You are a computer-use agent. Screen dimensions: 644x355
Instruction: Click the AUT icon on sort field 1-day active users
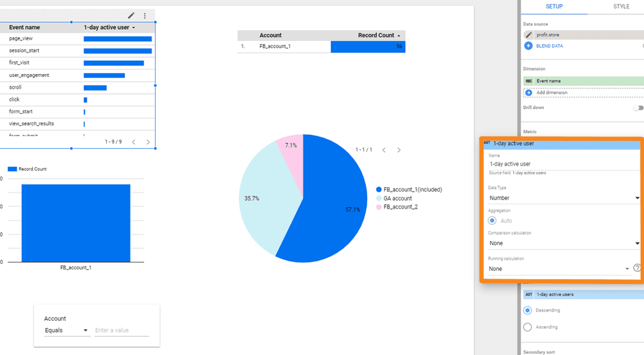[528, 294]
